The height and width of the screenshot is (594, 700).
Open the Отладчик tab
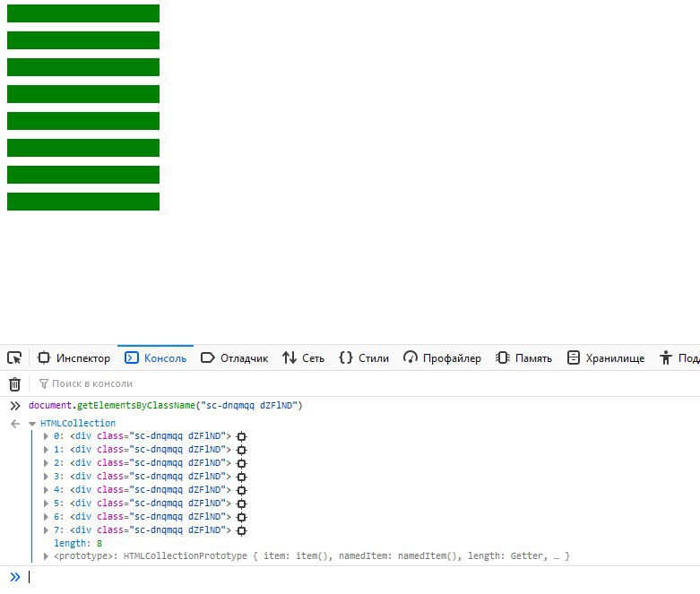click(234, 357)
